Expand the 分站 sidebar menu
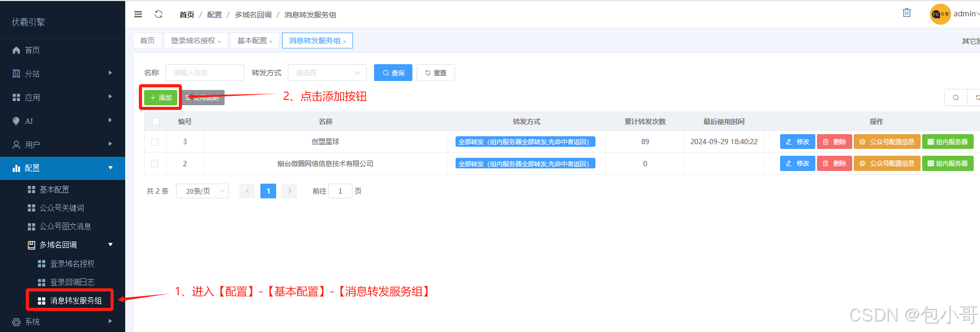980x332 pixels. [x=110, y=73]
